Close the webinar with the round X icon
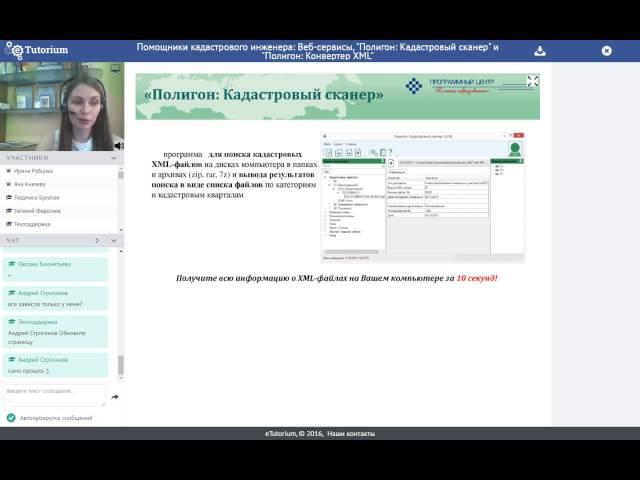The height and width of the screenshot is (480, 640). point(606,51)
